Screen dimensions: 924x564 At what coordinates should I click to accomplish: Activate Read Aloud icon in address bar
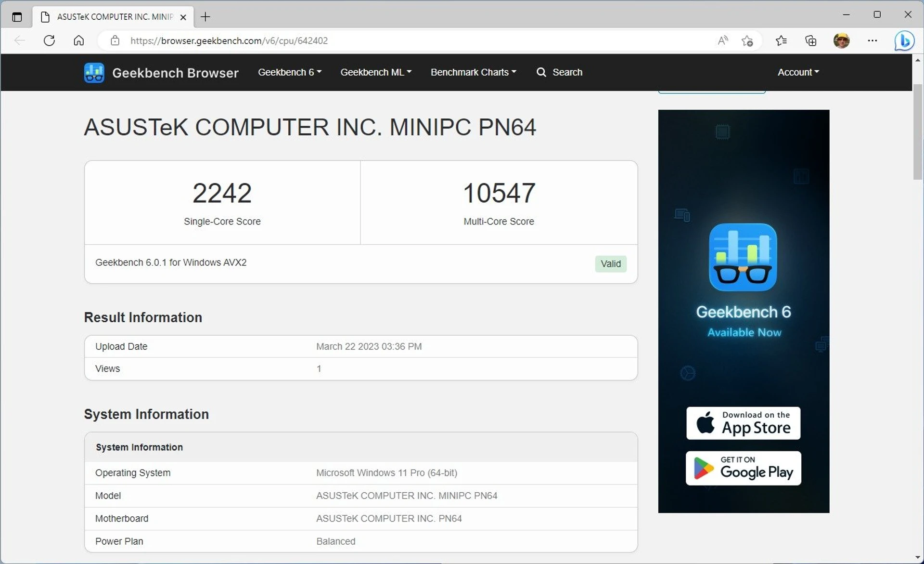[x=723, y=40]
